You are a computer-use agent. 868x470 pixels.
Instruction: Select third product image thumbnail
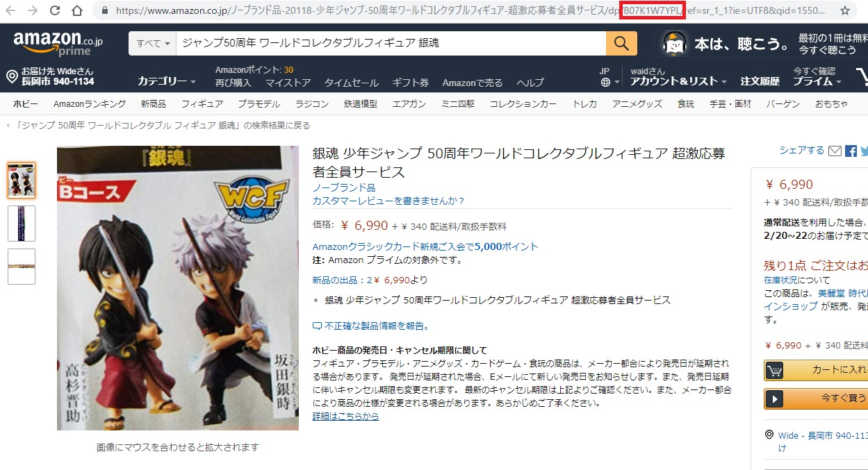(x=22, y=267)
